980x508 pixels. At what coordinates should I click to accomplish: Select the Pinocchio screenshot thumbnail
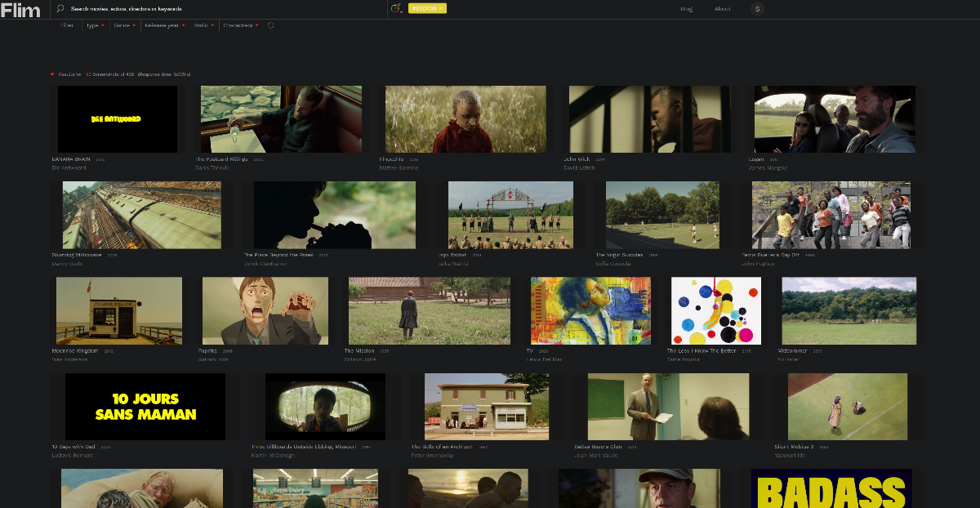pyautogui.click(x=465, y=119)
